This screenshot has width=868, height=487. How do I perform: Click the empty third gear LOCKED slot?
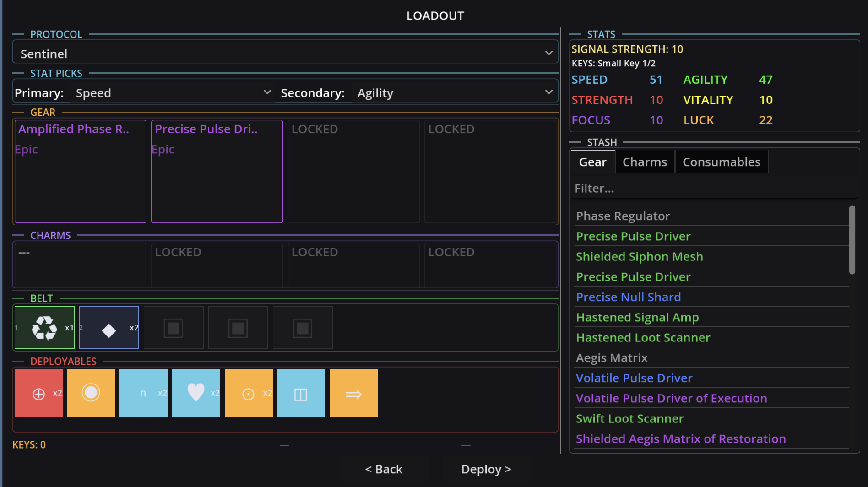(353, 172)
